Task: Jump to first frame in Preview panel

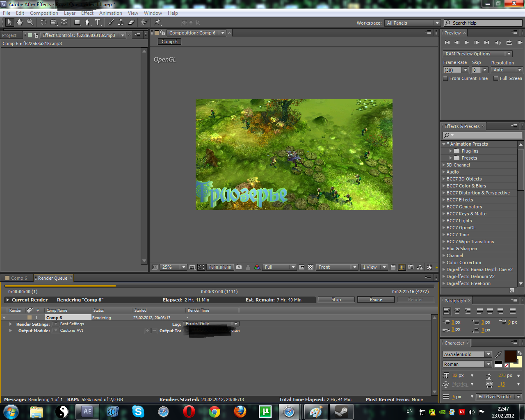Action: tap(447, 42)
